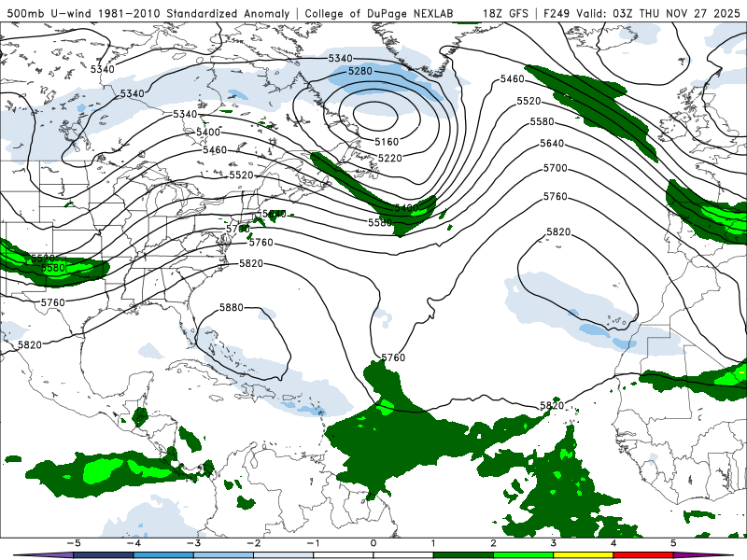Image resolution: width=747 pixels, height=560 pixels.
Task: Click the '5880' contour label near Florida
Action: (232, 308)
